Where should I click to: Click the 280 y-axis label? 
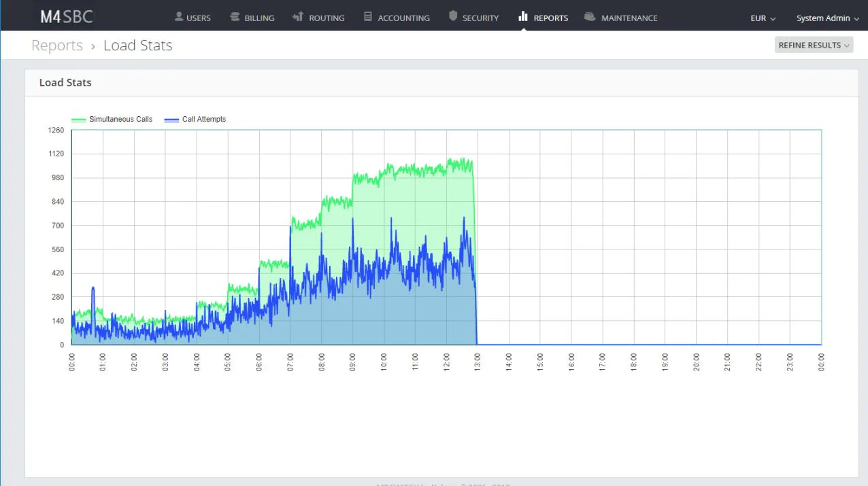point(57,297)
